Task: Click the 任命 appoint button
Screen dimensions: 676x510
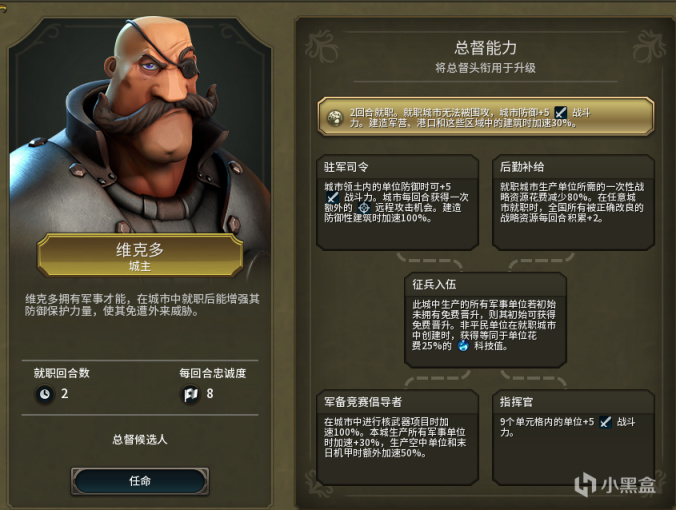Action: coord(140,481)
